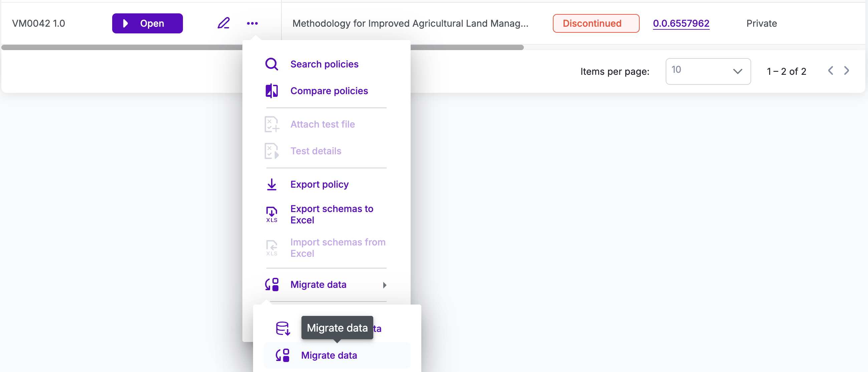
Task: Click the pencil edit icon for VM0042
Action: 223,23
